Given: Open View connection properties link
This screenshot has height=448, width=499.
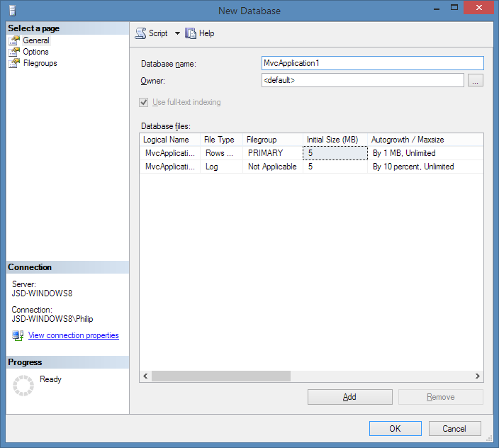Looking at the screenshot, I should coord(73,335).
